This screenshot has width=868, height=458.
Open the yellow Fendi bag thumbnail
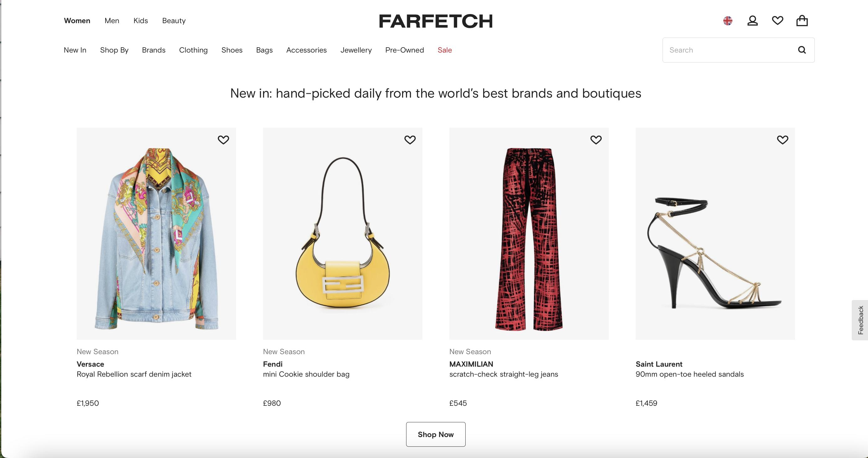(x=342, y=233)
